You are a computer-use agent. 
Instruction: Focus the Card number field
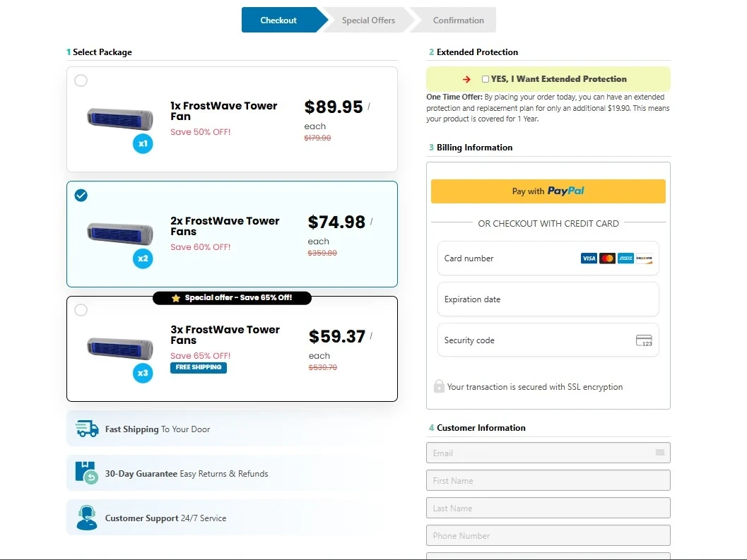pos(548,258)
